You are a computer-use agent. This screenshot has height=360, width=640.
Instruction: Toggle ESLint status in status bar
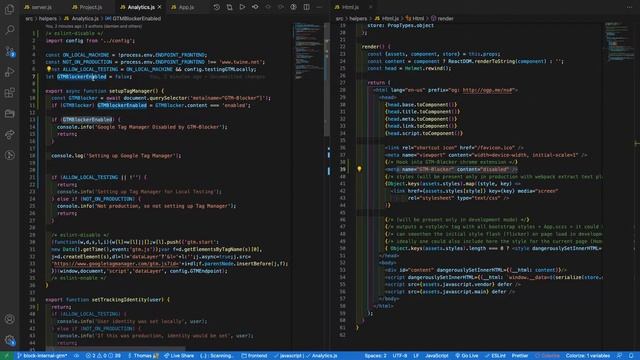[x=495, y=356]
